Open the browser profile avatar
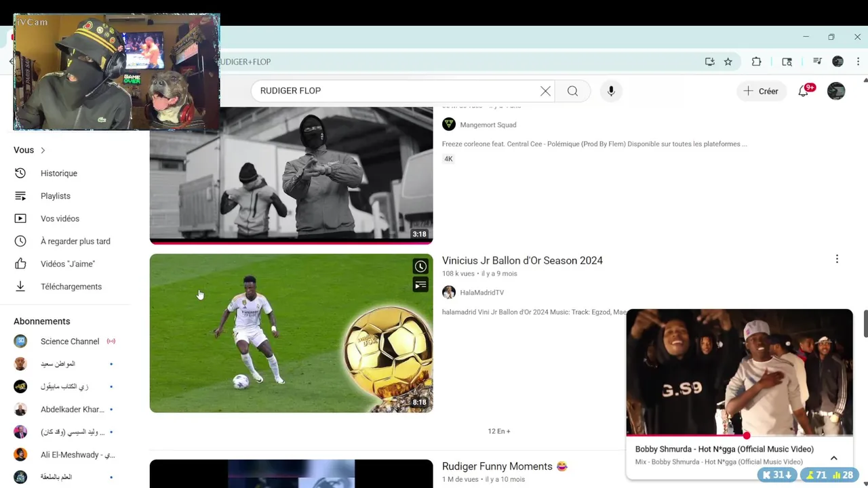 pos(838,62)
